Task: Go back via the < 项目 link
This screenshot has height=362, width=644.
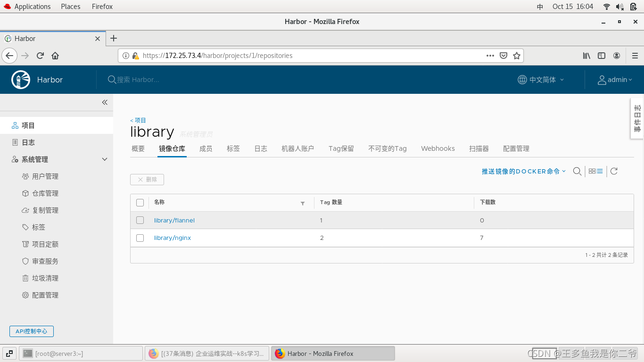Action: [138, 120]
